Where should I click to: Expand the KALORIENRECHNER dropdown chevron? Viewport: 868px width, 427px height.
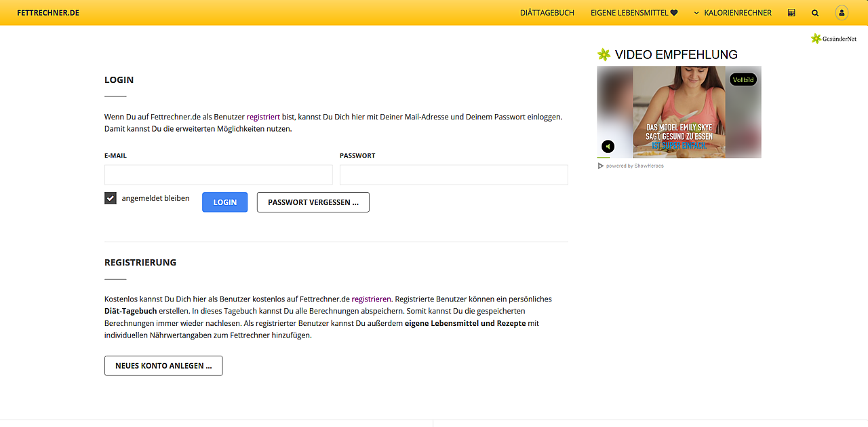(696, 12)
